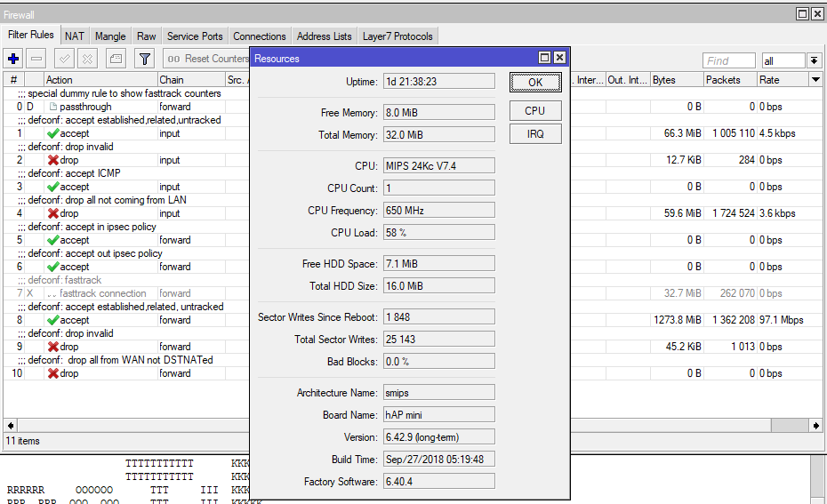Select rule 5 accept checkmark icon
Viewport: 827px width, 504px height.
[x=52, y=240]
